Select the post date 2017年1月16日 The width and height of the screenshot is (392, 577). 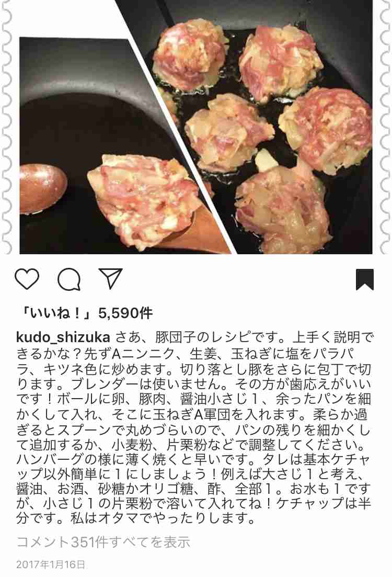[51, 564]
